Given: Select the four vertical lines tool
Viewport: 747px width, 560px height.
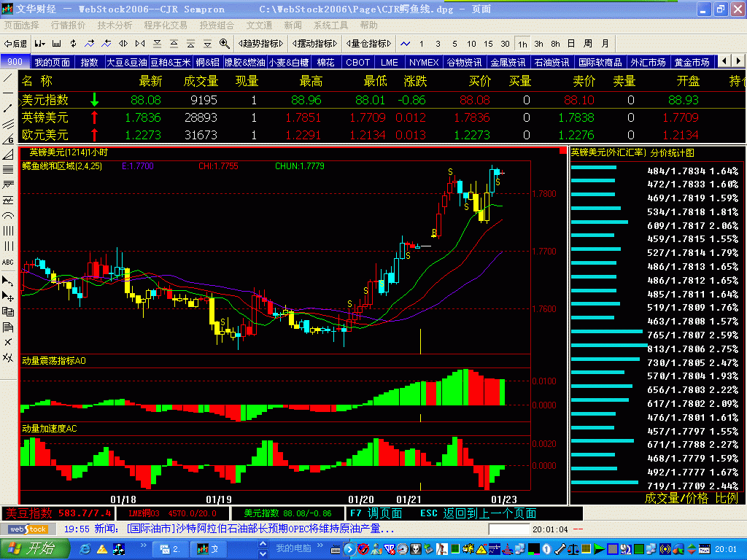Looking at the screenshot, I should tap(8, 231).
